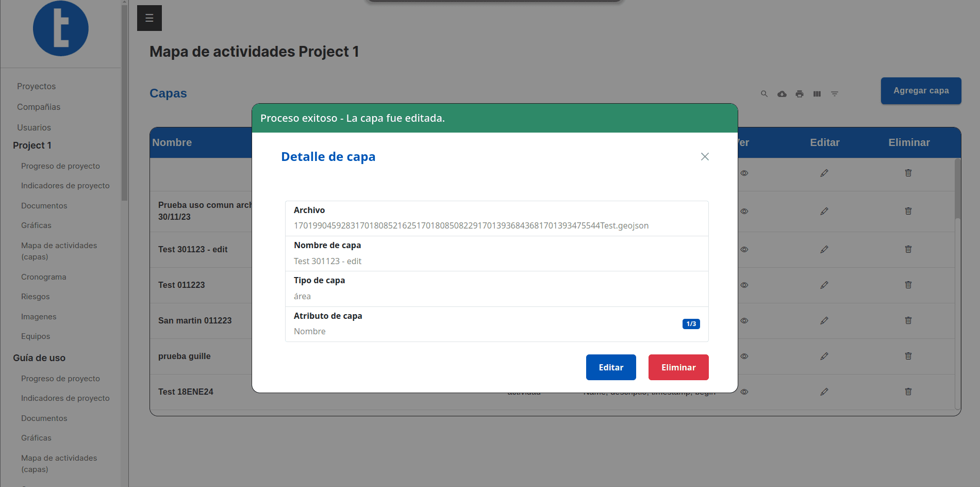Open the view columns icon
Screen dimensions: 980x487
click(x=817, y=94)
